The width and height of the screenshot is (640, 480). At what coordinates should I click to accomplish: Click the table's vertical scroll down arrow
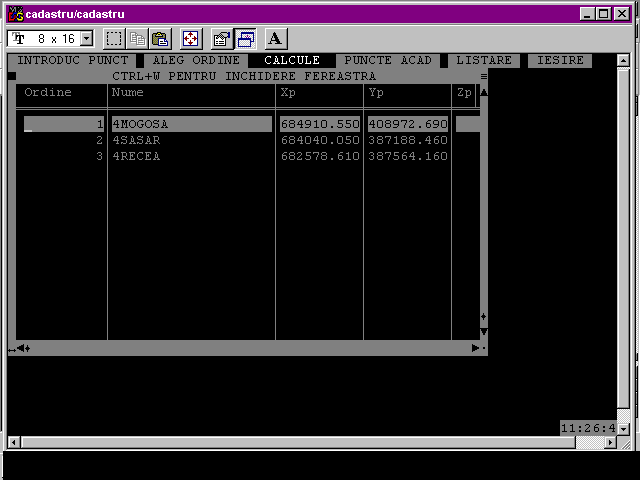click(x=484, y=331)
